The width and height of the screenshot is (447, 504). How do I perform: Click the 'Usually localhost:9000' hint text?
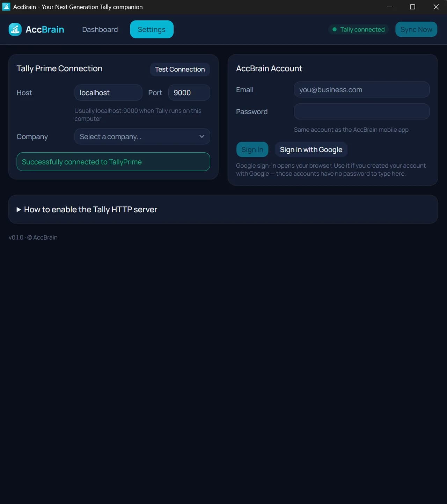(x=138, y=115)
